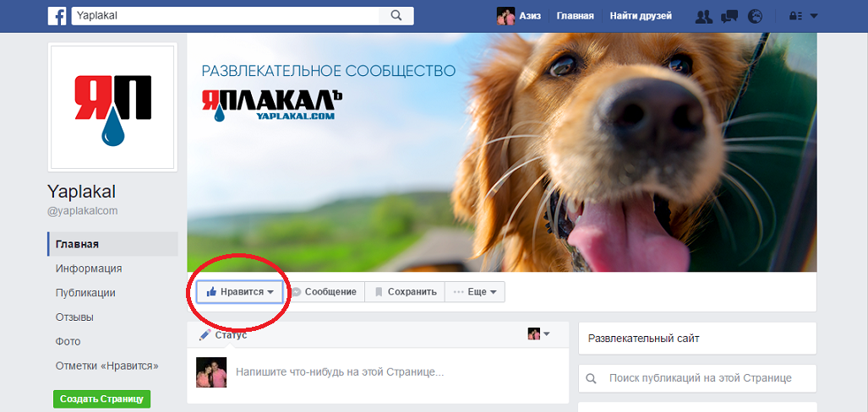
Task: Click the Развлекательный сайт category text
Action: coord(643,338)
